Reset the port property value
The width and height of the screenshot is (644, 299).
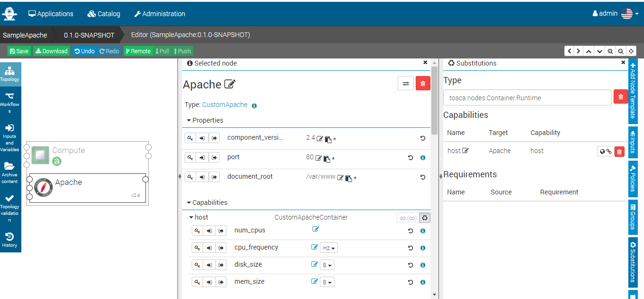411,158
